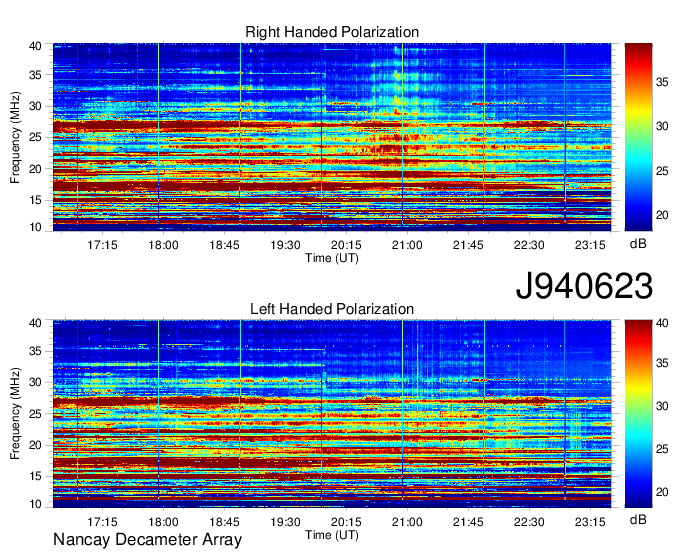Viewport: 680px width, 552px height.
Task: Click the Right Handed Polarization title
Action: pyautogui.click(x=332, y=32)
